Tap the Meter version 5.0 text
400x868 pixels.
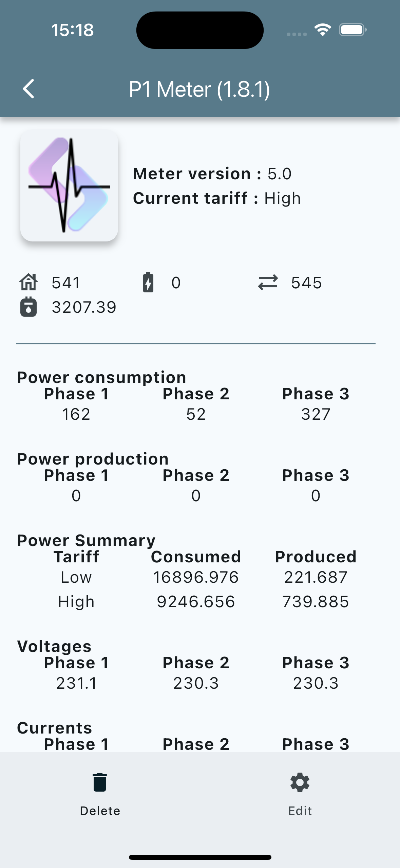coord(212,174)
